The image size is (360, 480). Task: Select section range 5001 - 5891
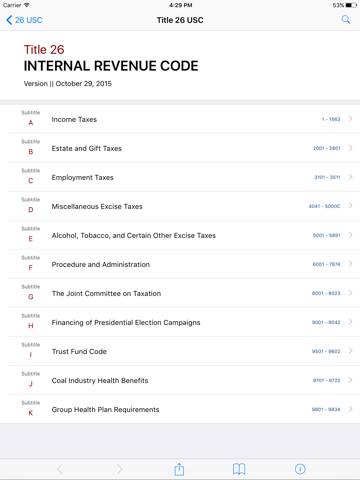tap(327, 235)
